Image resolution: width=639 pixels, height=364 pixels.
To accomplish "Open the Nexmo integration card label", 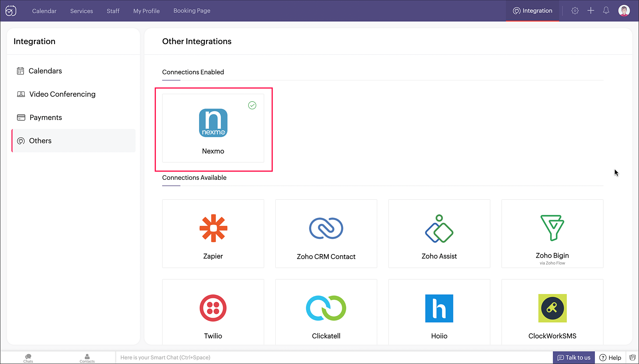I will (213, 151).
